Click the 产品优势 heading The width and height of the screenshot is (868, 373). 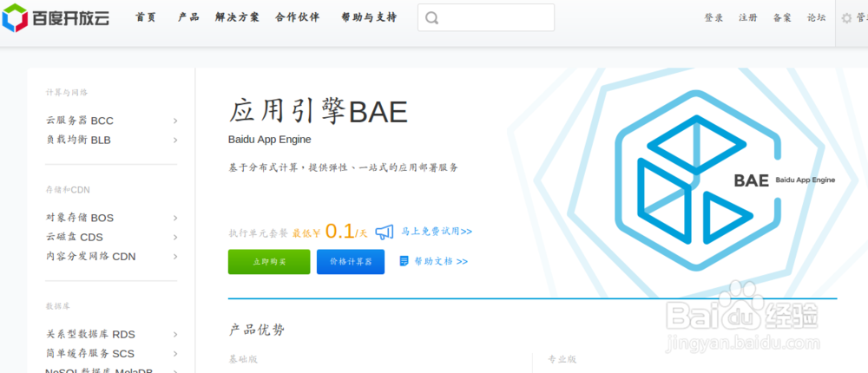257,330
